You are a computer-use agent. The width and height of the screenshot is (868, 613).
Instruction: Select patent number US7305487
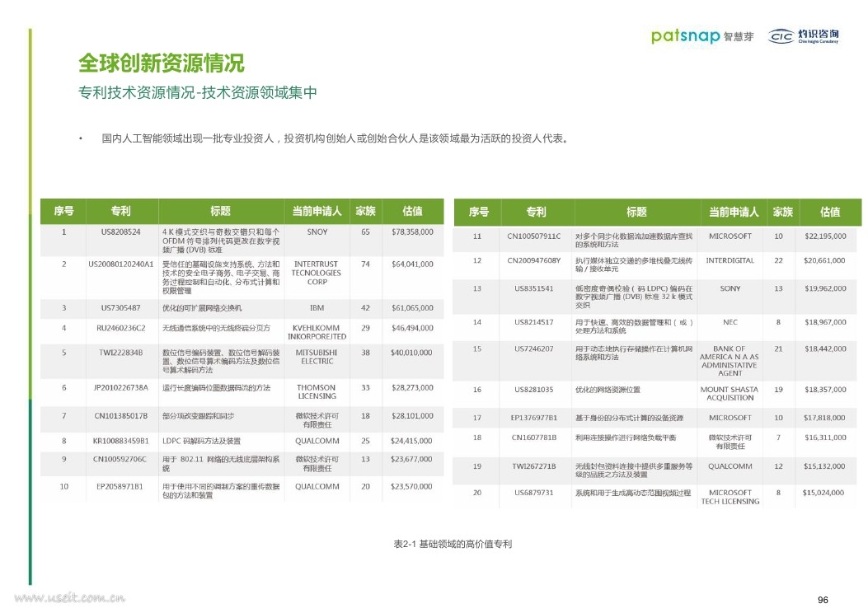[120, 307]
